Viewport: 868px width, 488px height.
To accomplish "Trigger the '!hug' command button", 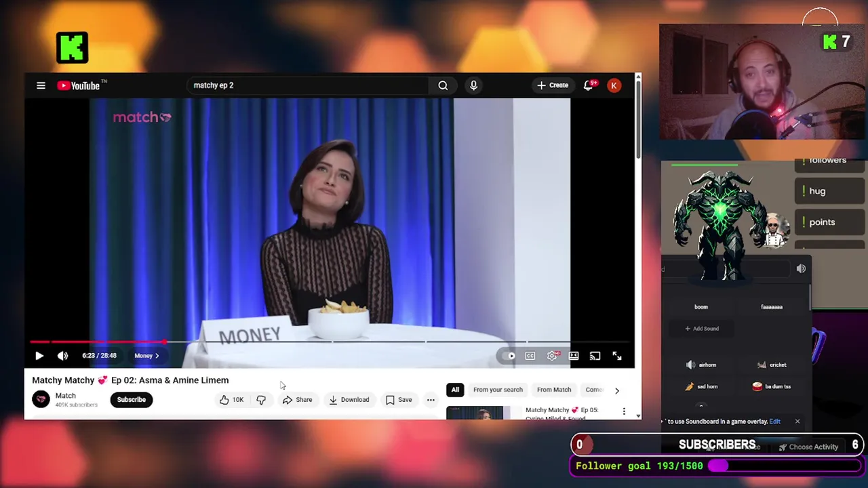I will [x=831, y=191].
